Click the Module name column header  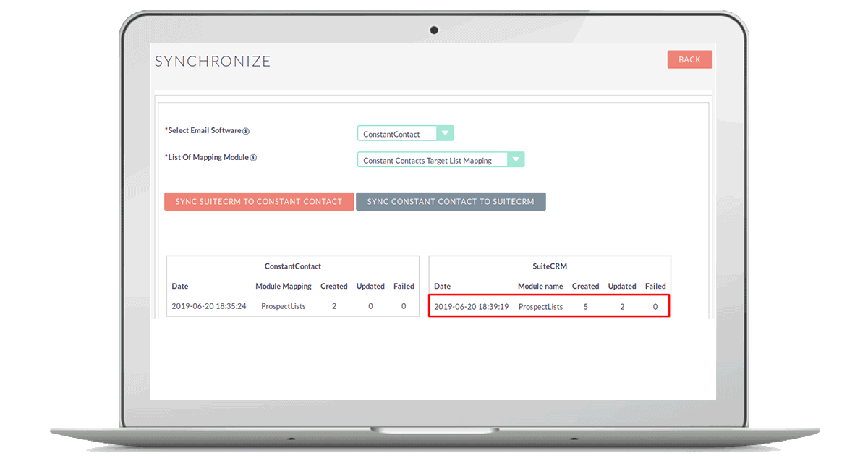pos(540,286)
